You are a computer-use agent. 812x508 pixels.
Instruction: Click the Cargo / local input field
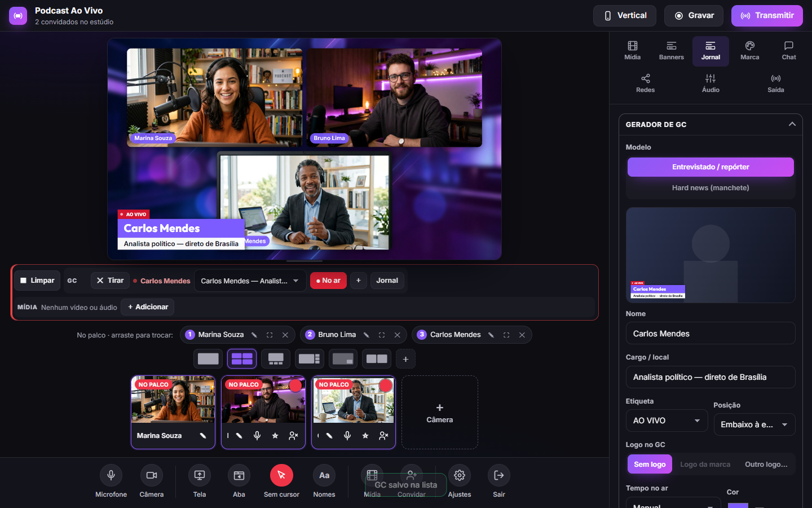point(710,377)
